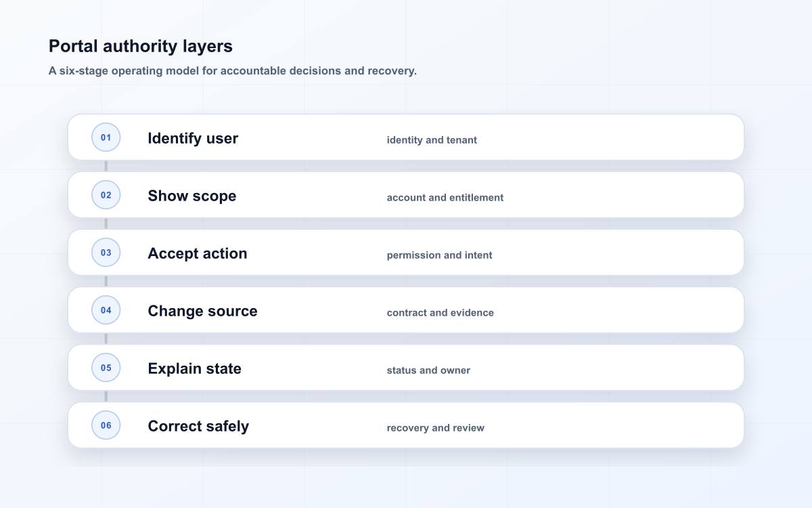The height and width of the screenshot is (508, 812).
Task: Select the 05 circle marker
Action: click(x=106, y=368)
